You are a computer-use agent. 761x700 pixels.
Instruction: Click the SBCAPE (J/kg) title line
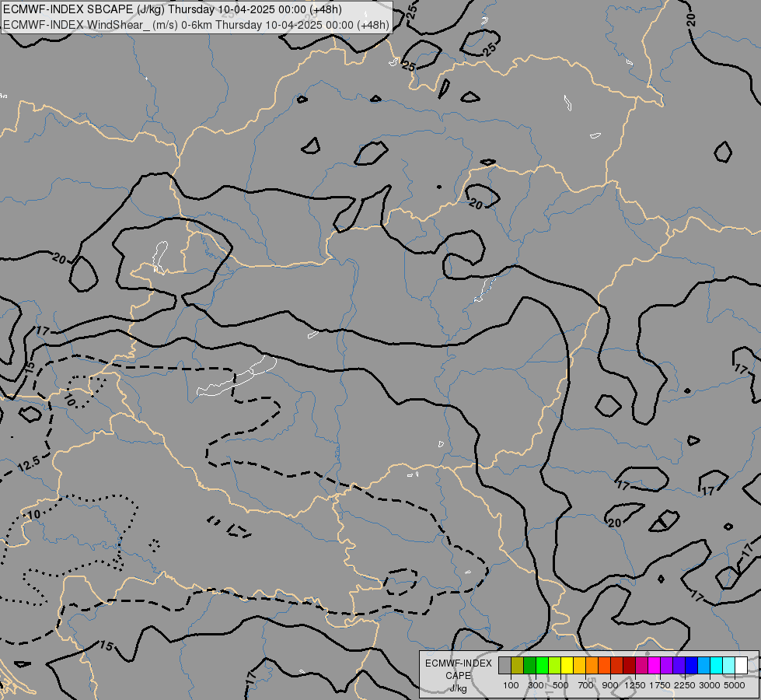point(173,9)
